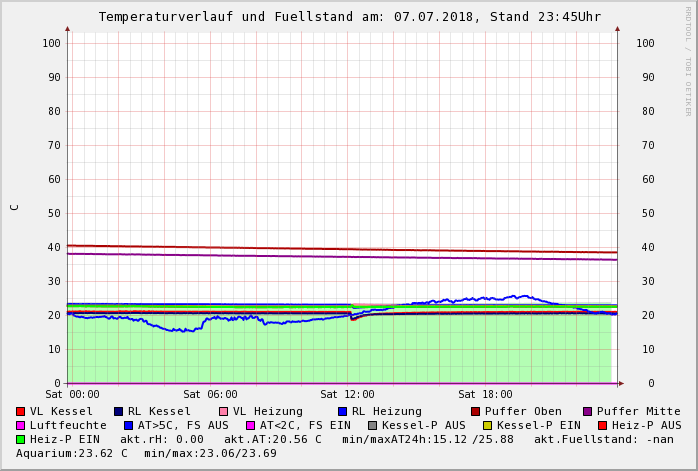
Task: Select the Sat 06:00 time axis label
Action: [x=210, y=395]
